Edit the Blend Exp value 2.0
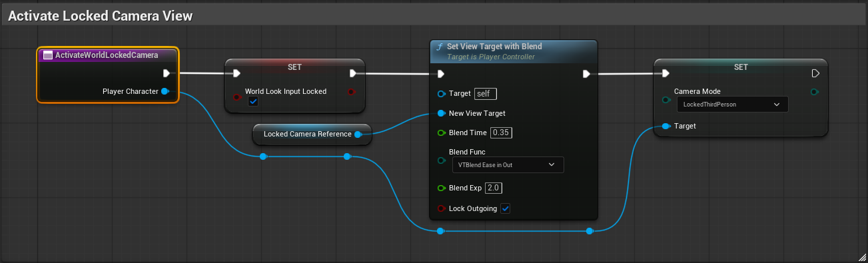The width and height of the screenshot is (868, 263). (x=493, y=188)
